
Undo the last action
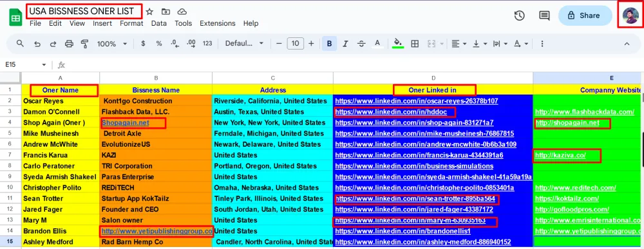coord(37,44)
